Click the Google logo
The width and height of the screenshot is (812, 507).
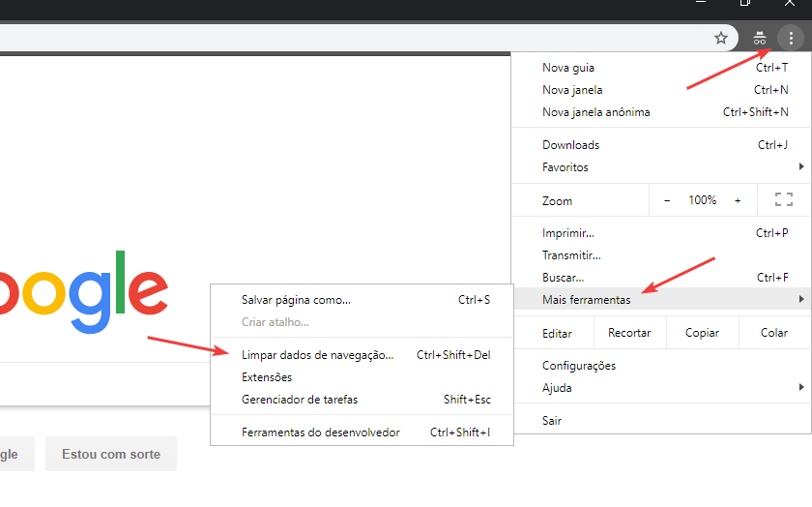pos(83,291)
